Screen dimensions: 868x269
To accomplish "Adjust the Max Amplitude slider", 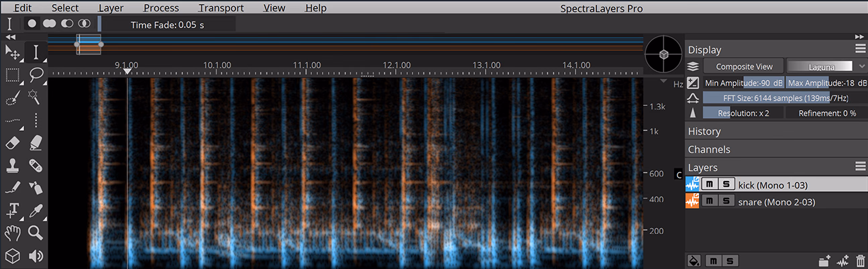I will 826,83.
